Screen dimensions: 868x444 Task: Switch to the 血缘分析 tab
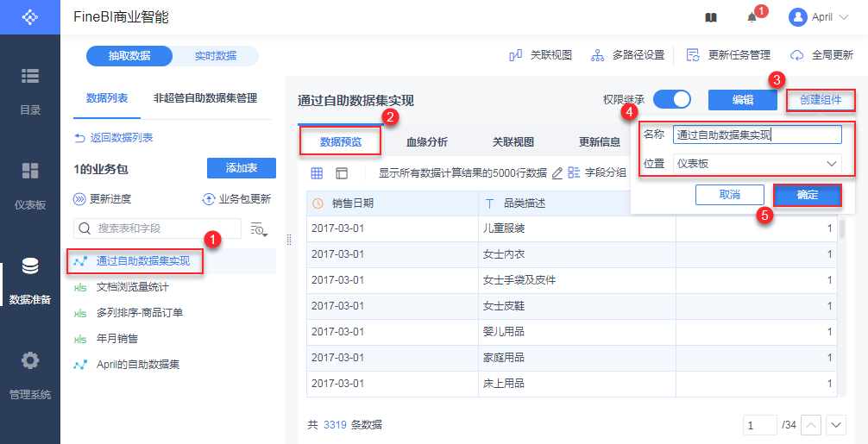tap(427, 141)
